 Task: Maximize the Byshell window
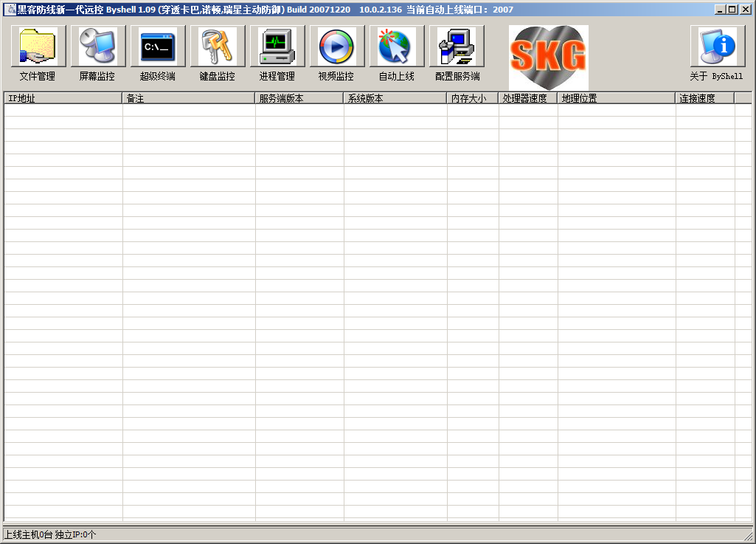pos(732,10)
